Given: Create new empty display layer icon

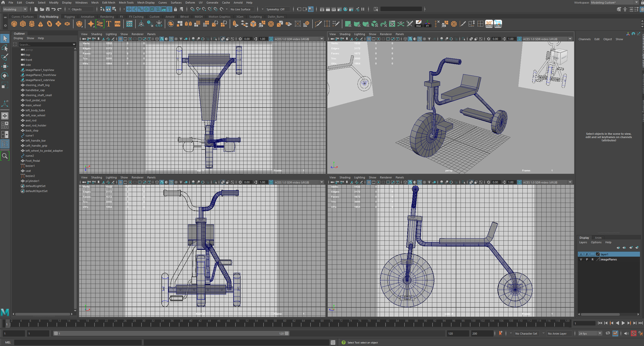Looking at the screenshot, I should coord(631,247).
